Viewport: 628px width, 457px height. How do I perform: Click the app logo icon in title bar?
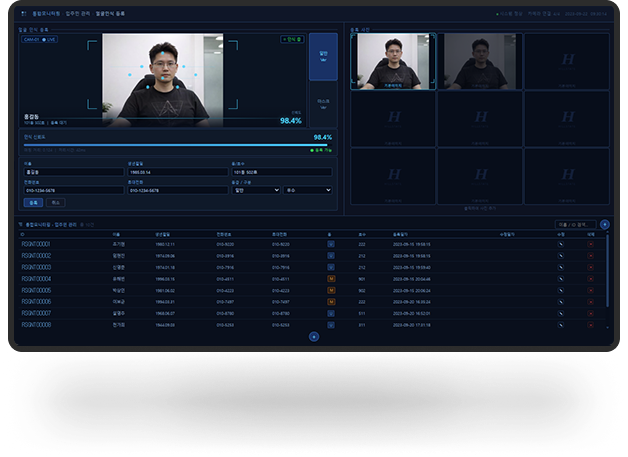23,15
